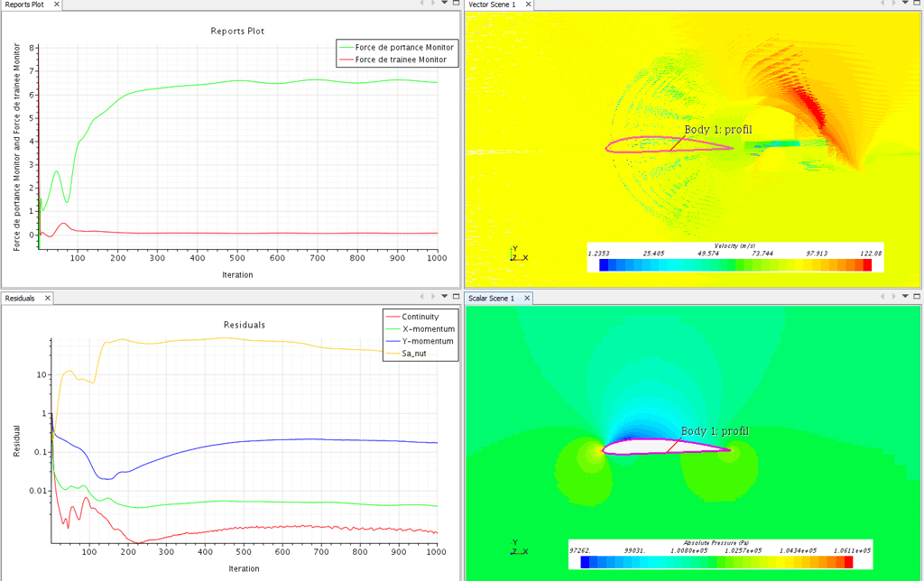Close the Residuals tab
This screenshot has height=581, width=924.
pyautogui.click(x=48, y=298)
